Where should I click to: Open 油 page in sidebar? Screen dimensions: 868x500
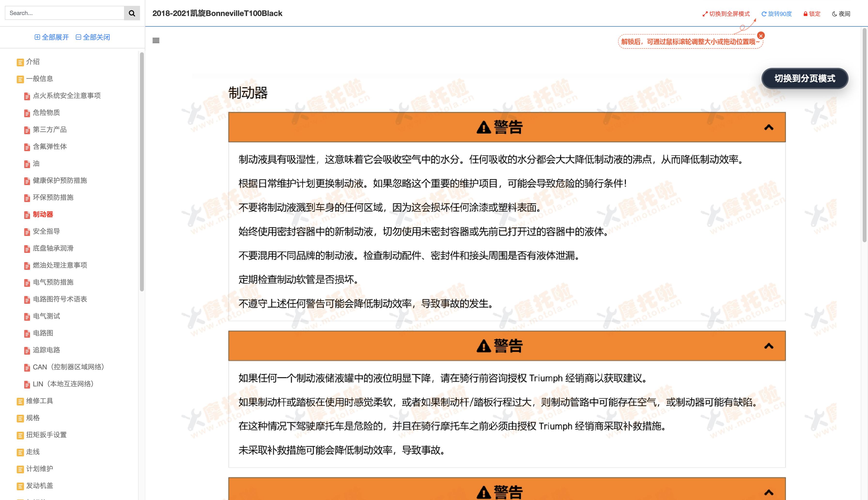(x=36, y=164)
